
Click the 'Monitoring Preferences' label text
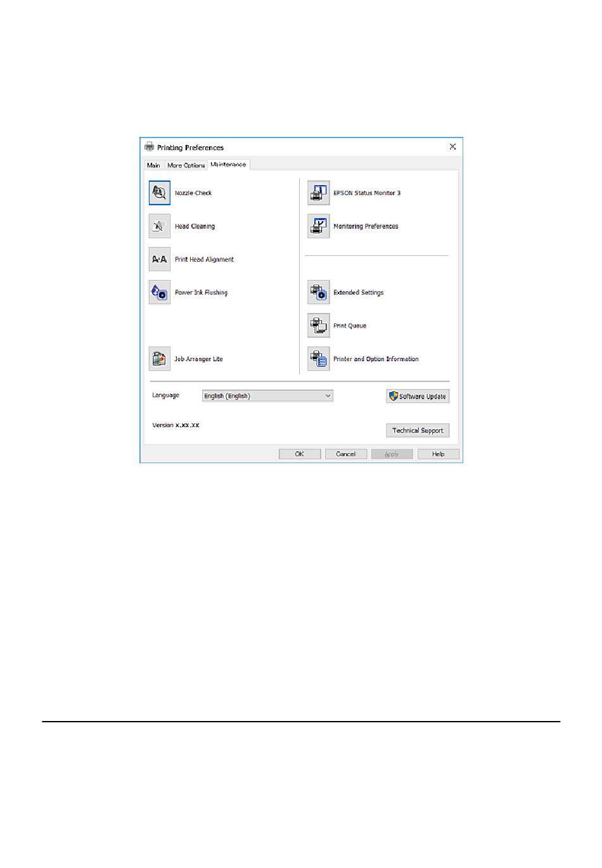[x=366, y=226]
